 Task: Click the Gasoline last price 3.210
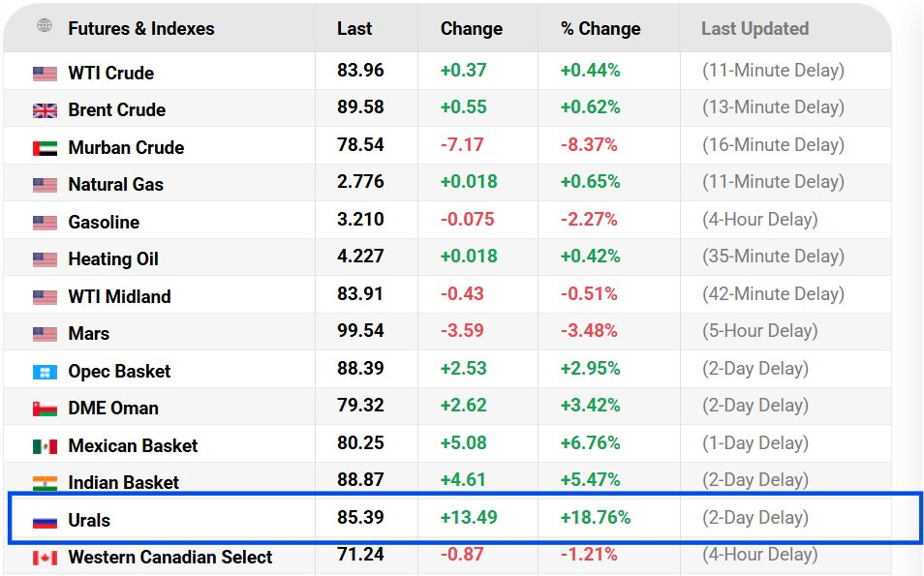tap(360, 219)
